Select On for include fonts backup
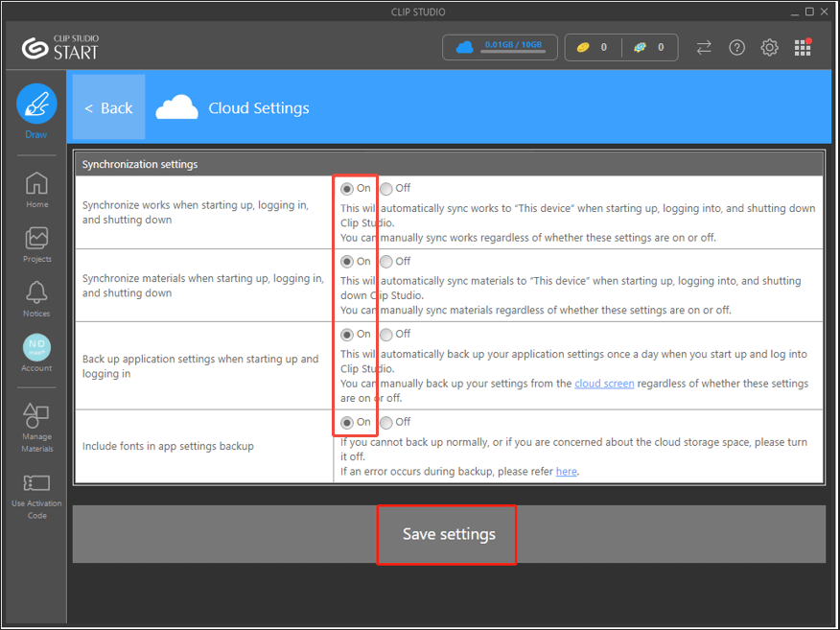 coord(347,423)
